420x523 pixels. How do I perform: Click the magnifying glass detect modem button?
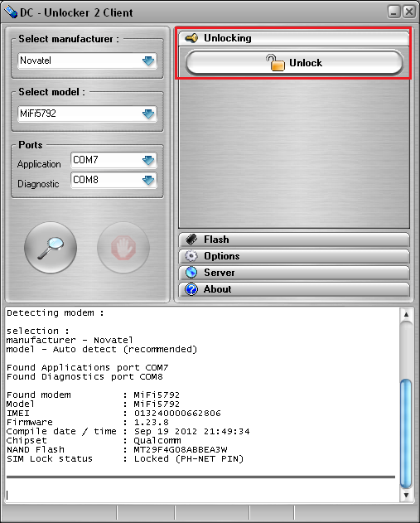(x=51, y=248)
